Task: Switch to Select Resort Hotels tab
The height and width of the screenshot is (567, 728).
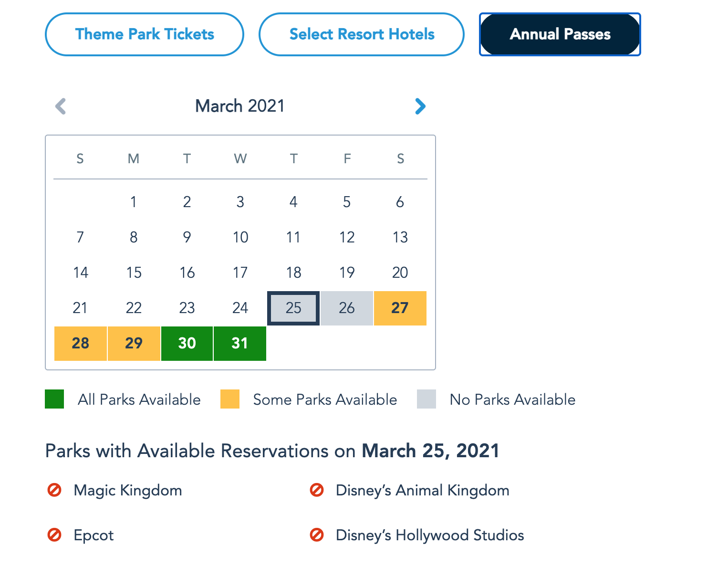Action: (x=362, y=34)
